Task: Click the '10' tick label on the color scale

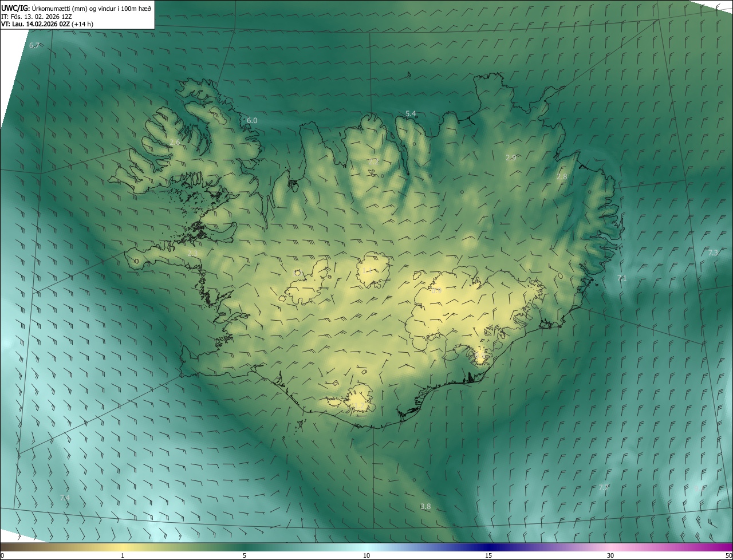Action: [x=366, y=555]
